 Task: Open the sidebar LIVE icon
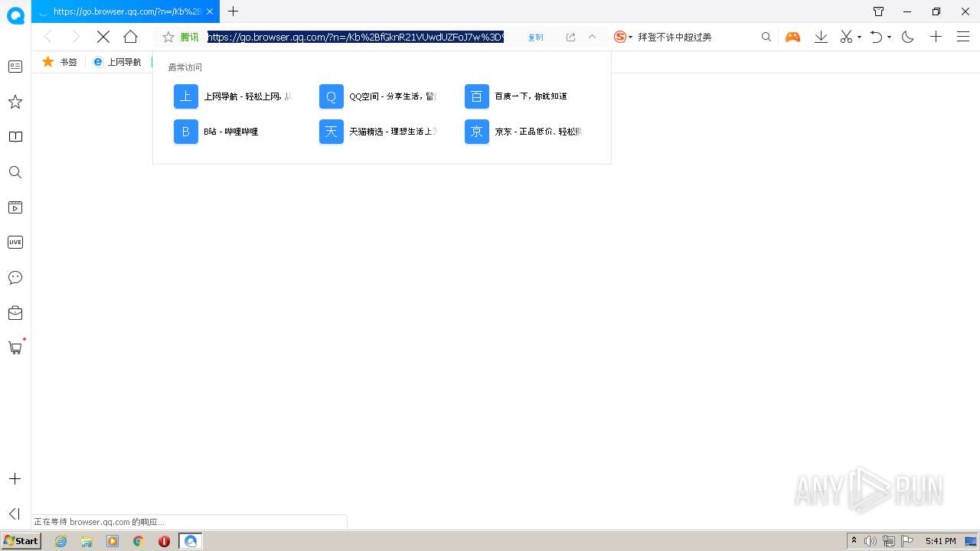(x=15, y=243)
